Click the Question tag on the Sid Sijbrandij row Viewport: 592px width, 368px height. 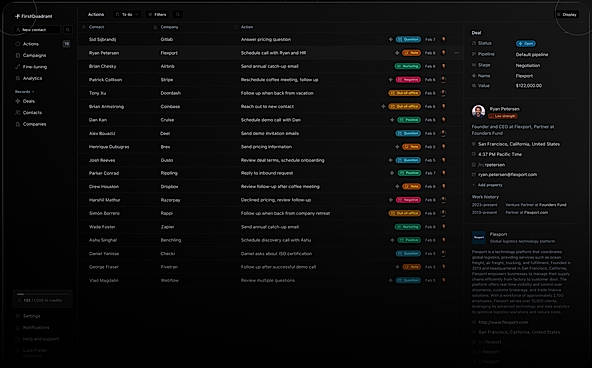(408, 39)
